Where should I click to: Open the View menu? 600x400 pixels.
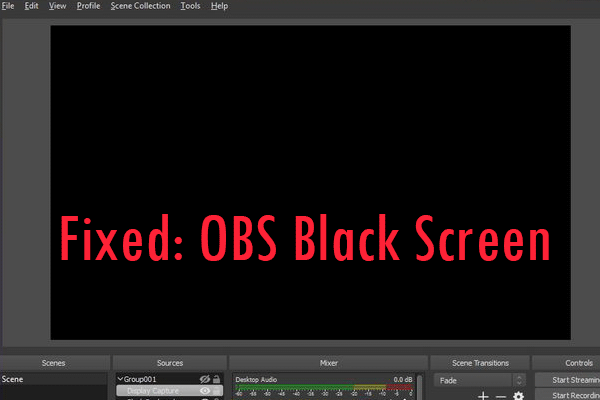point(57,6)
